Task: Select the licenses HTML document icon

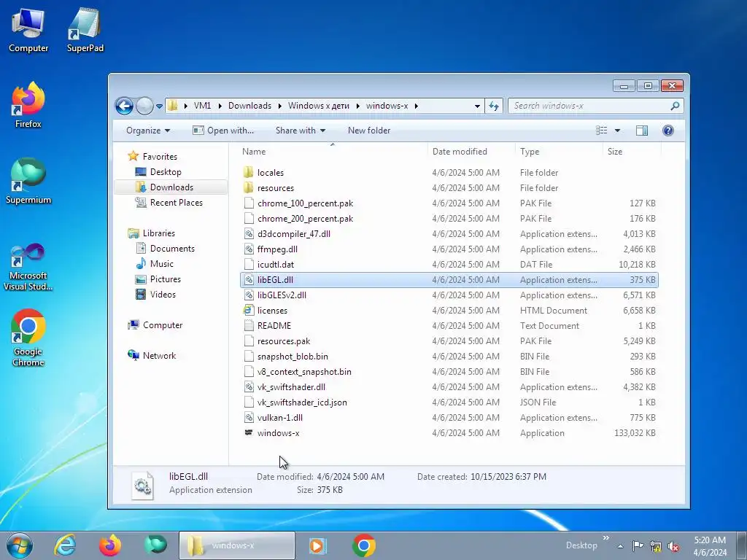Action: [x=248, y=311]
